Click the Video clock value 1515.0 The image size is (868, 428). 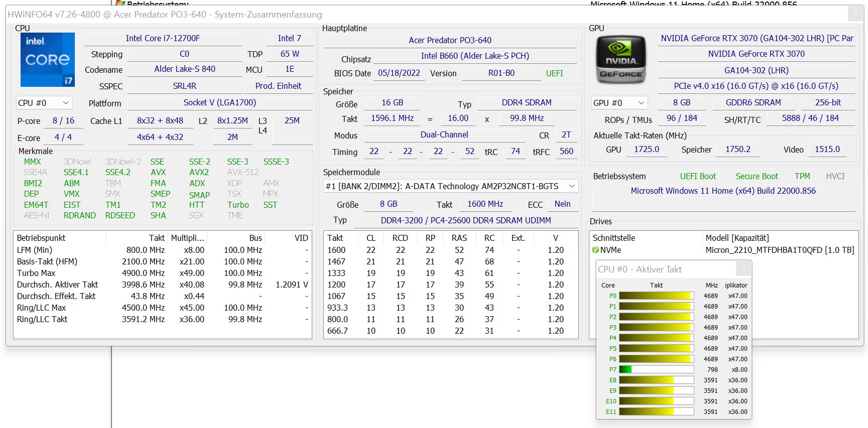pos(827,150)
